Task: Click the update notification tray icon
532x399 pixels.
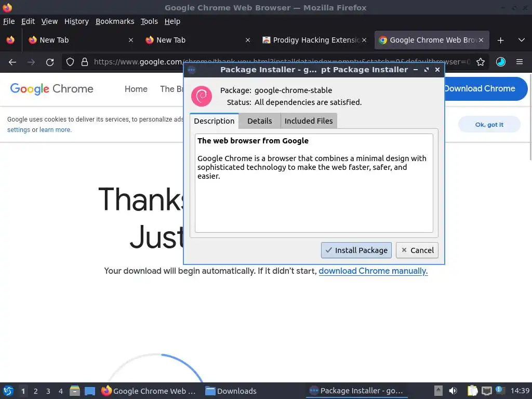Action: (x=500, y=390)
